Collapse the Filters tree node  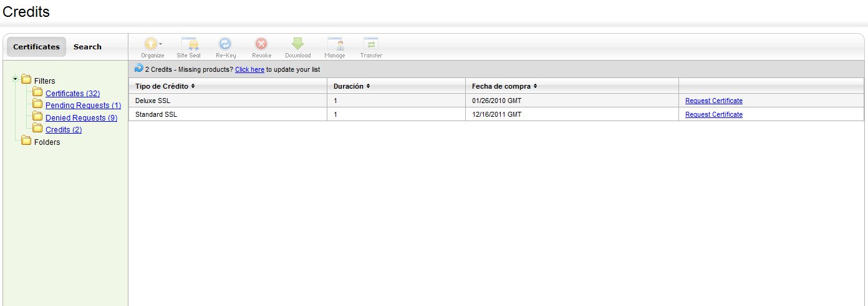[x=15, y=79]
